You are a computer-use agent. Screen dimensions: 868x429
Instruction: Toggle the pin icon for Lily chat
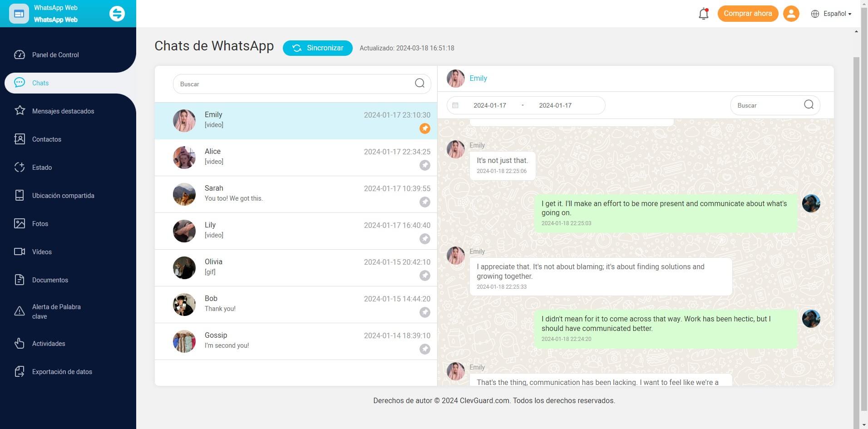(425, 239)
